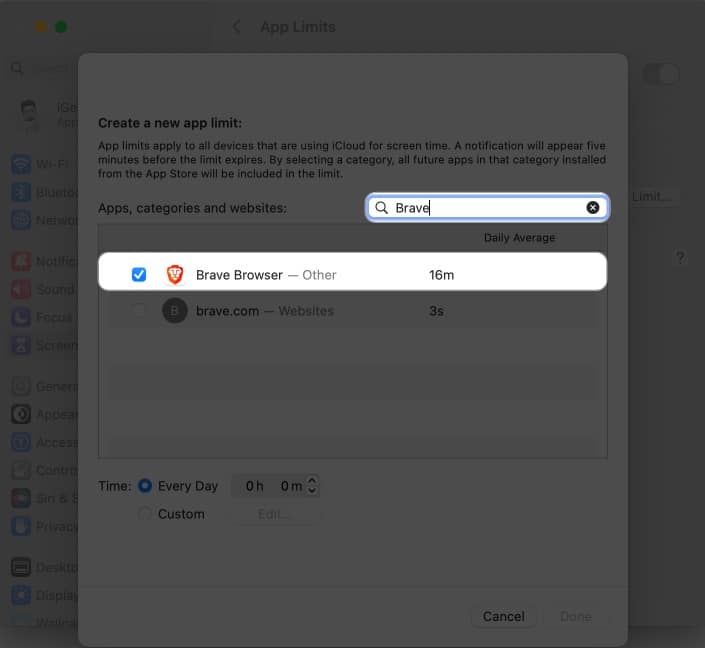Click the green zoom window button
The height and width of the screenshot is (648, 705).
pyautogui.click(x=61, y=27)
